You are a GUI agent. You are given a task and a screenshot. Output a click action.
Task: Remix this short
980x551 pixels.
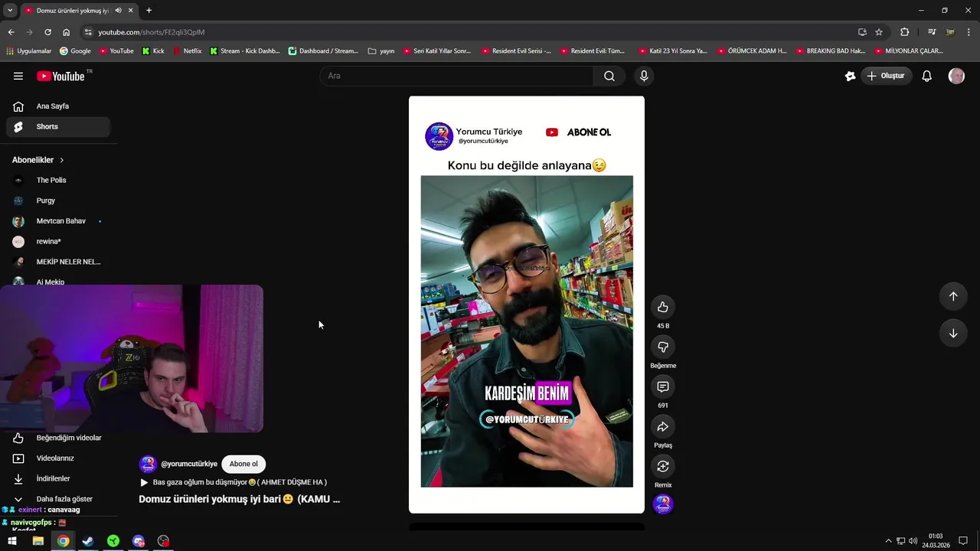(x=663, y=466)
